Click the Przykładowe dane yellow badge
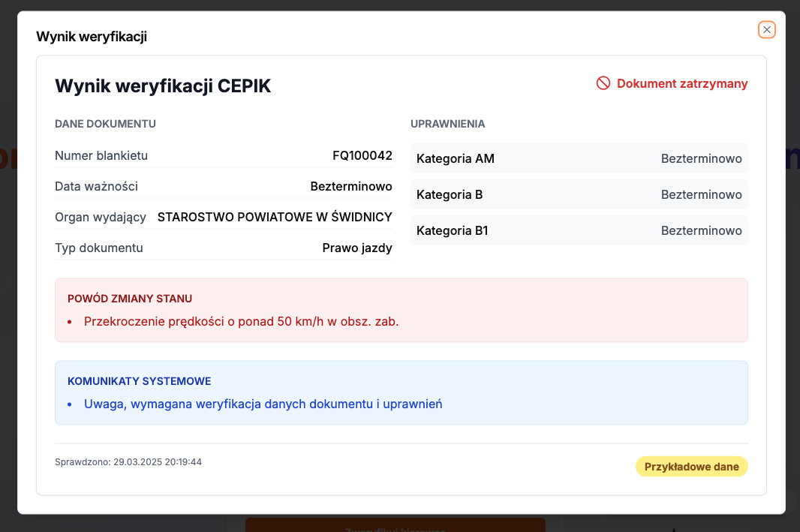This screenshot has height=532, width=800. click(x=691, y=467)
